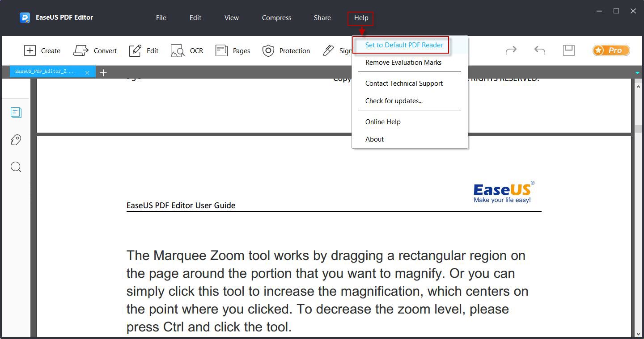
Task: Click the redo arrow icon
Action: point(511,50)
